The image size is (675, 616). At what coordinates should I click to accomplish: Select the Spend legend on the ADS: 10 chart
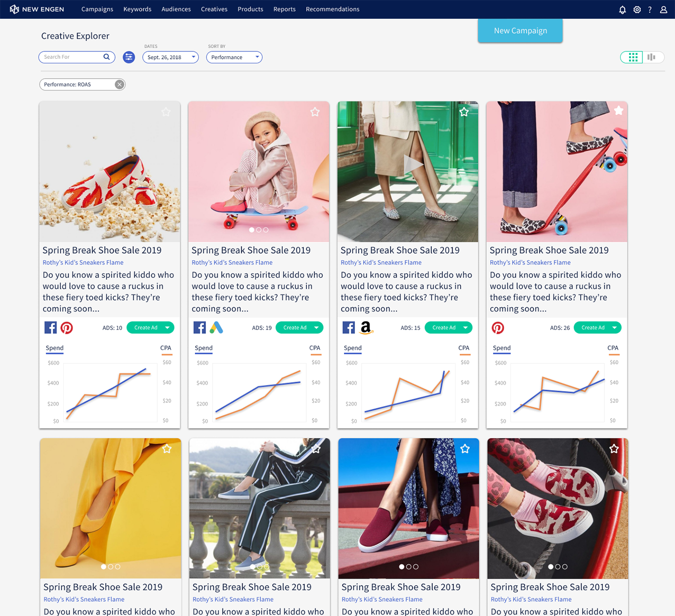[54, 349]
